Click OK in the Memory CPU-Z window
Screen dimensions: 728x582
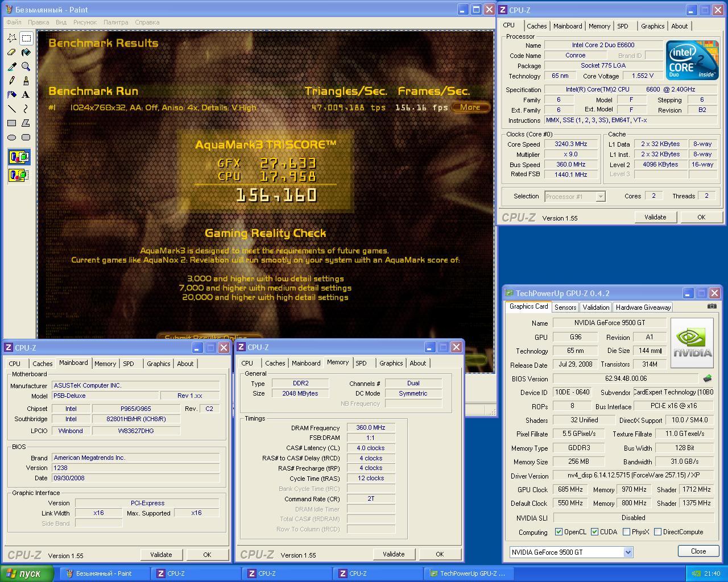440,554
